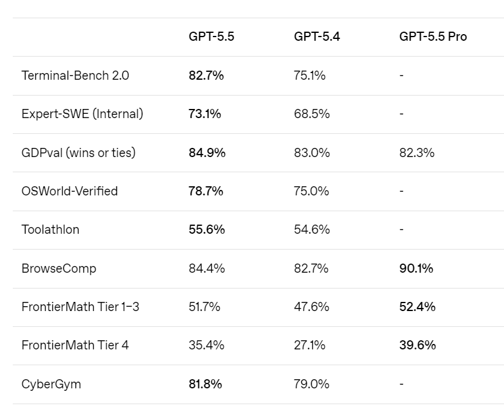Click the 55.6% Toolathlon score
The height and width of the screenshot is (420, 504).
207,229
